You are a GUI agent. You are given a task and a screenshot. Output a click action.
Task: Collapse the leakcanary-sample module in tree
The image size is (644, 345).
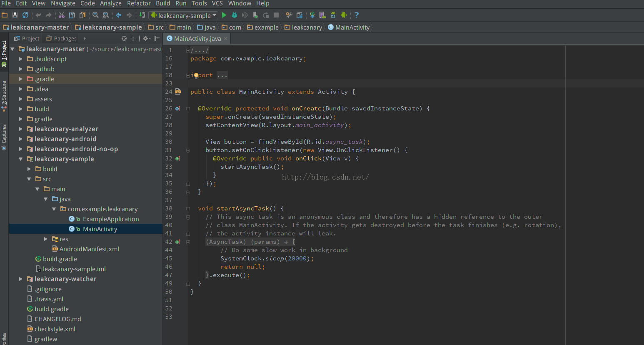point(20,159)
